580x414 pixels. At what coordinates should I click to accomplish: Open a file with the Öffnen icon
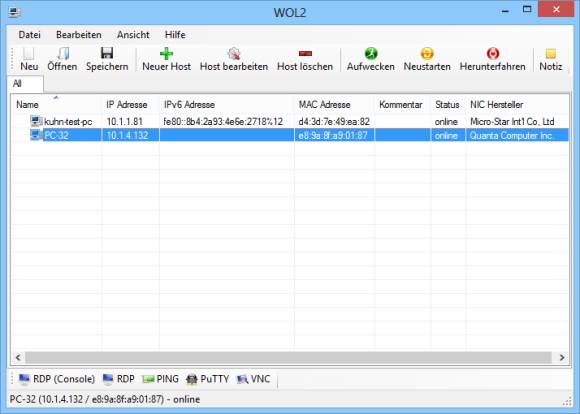click(62, 54)
